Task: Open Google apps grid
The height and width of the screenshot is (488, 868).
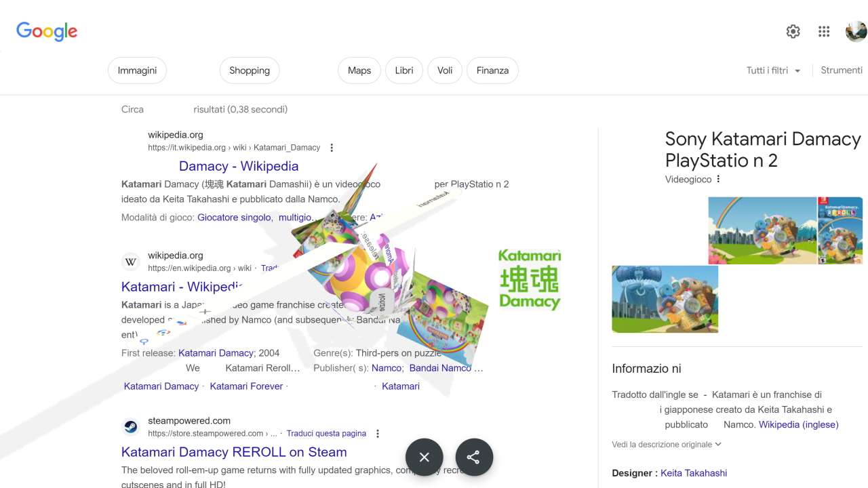Action: (824, 31)
